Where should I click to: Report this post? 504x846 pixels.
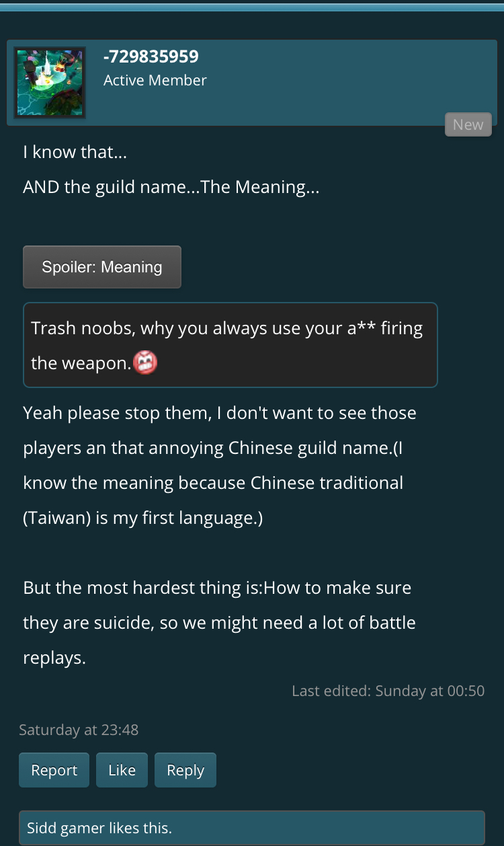coord(54,770)
